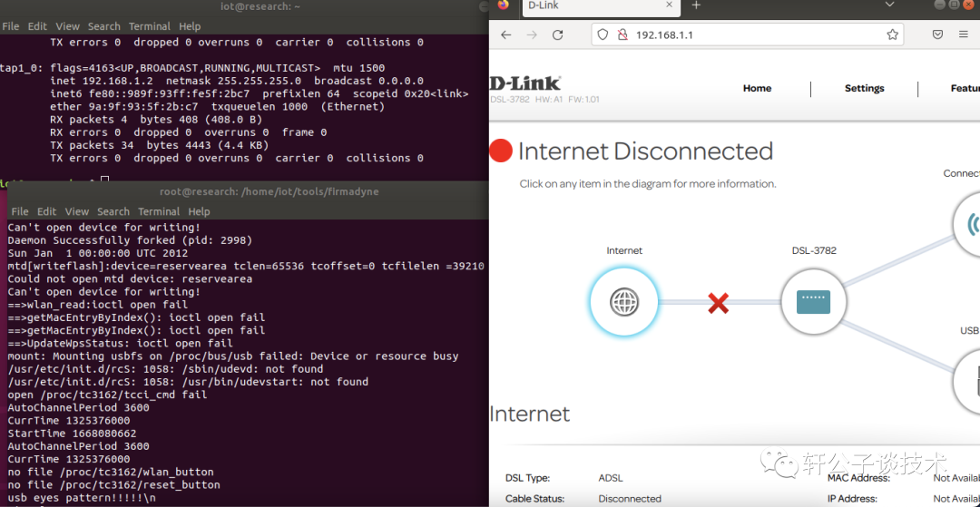Open Help menu in iot@research terminal
The image size is (980, 507).
click(x=190, y=26)
